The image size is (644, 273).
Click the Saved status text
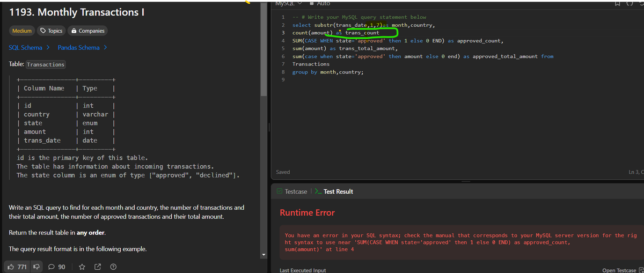[x=283, y=172]
